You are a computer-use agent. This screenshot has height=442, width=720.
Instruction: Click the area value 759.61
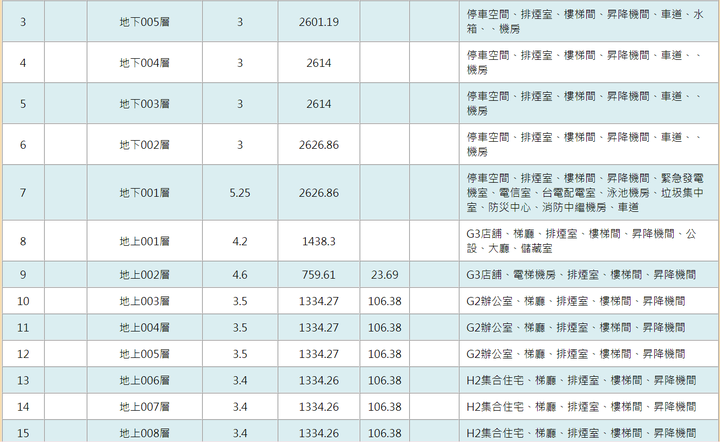coord(319,274)
